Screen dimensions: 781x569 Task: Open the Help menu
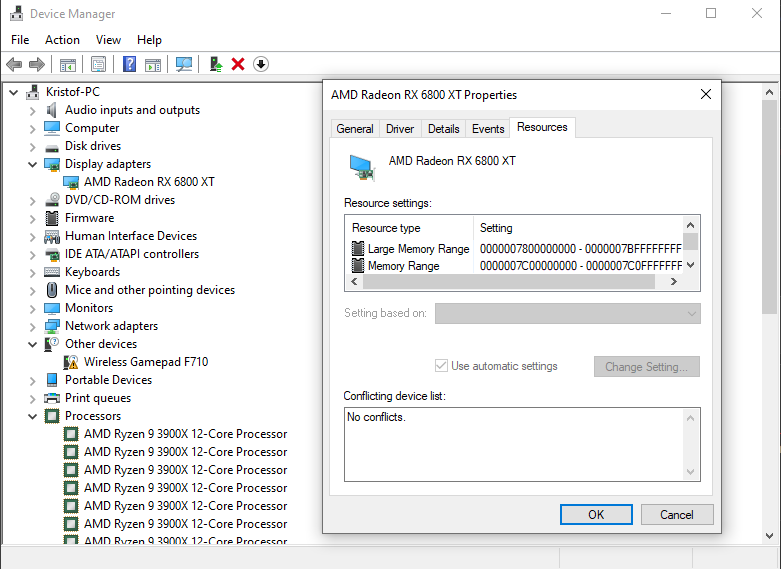point(149,40)
